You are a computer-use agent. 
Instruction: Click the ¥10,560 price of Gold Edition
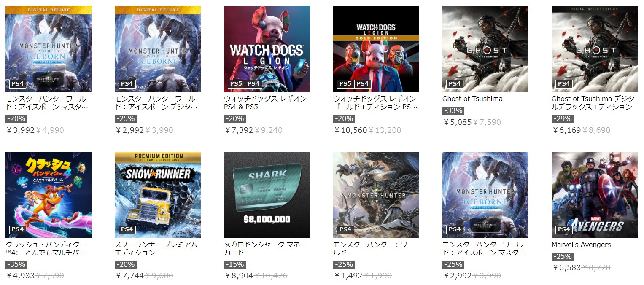click(350, 130)
